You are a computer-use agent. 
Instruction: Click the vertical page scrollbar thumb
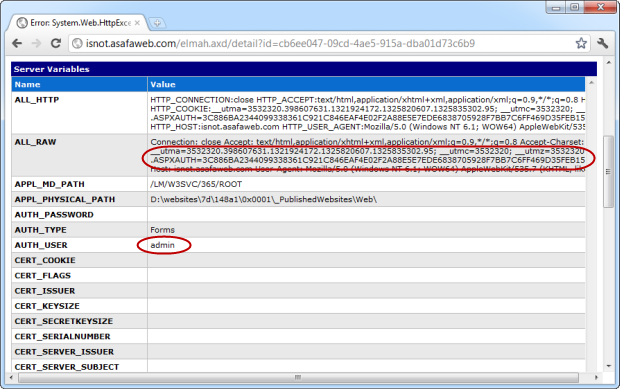coord(609,171)
